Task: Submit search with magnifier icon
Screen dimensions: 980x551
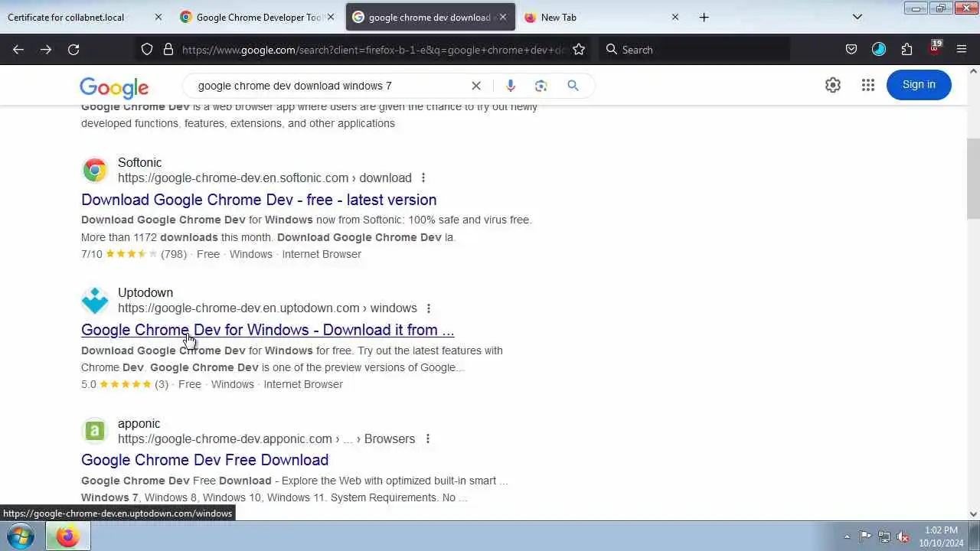Action: [573, 86]
